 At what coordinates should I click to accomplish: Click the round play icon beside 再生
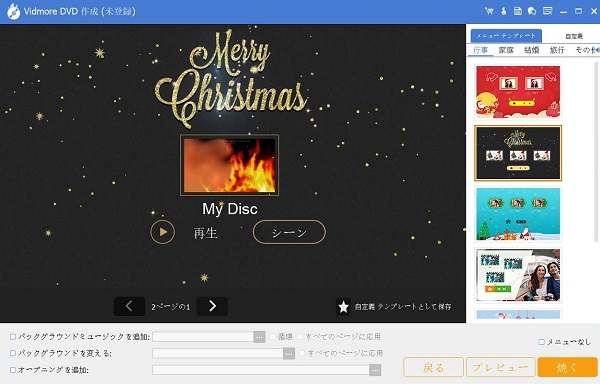[x=163, y=232]
